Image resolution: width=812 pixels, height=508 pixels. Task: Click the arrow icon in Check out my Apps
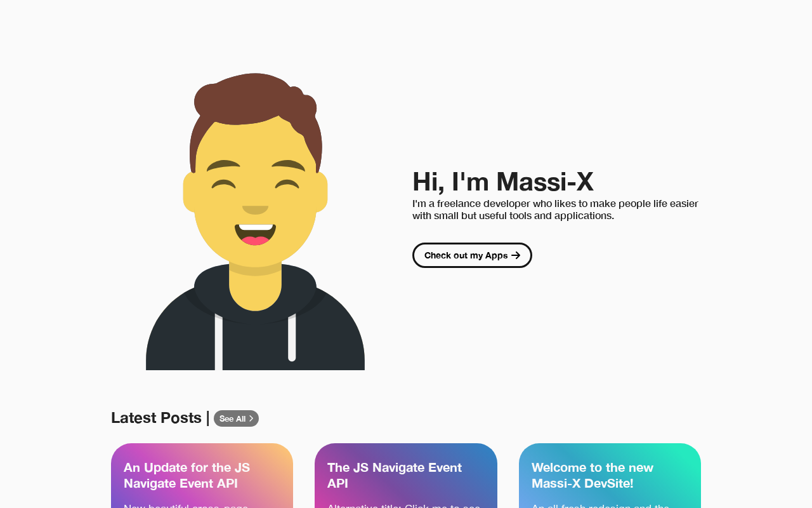(516, 255)
